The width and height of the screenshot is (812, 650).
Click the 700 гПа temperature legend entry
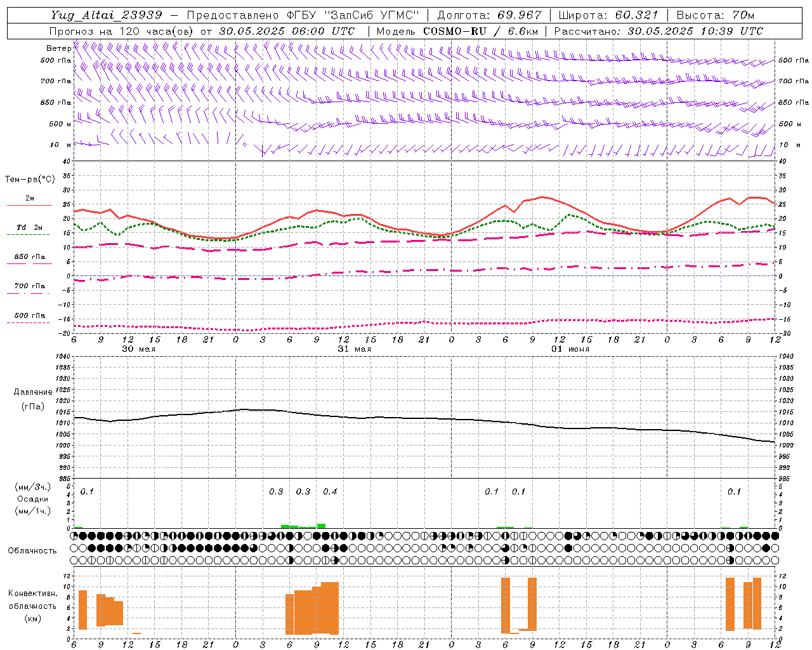point(29,286)
